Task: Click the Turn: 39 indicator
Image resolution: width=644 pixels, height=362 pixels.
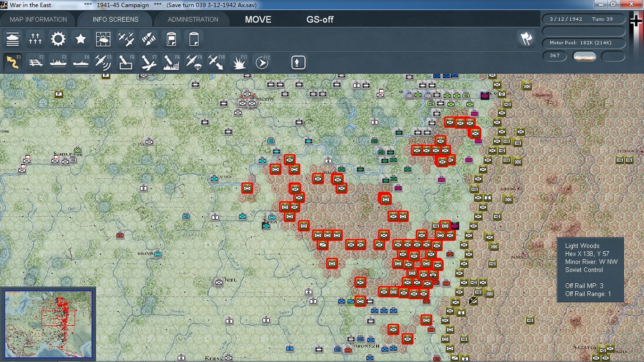Action: click(x=603, y=19)
